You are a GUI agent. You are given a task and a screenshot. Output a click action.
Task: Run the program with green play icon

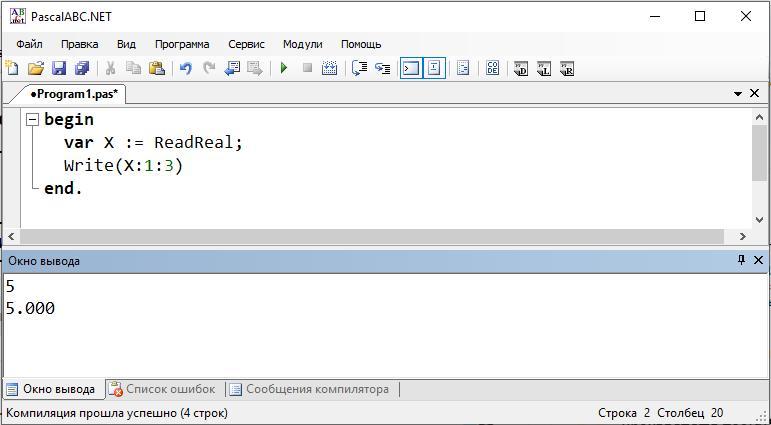[x=284, y=68]
